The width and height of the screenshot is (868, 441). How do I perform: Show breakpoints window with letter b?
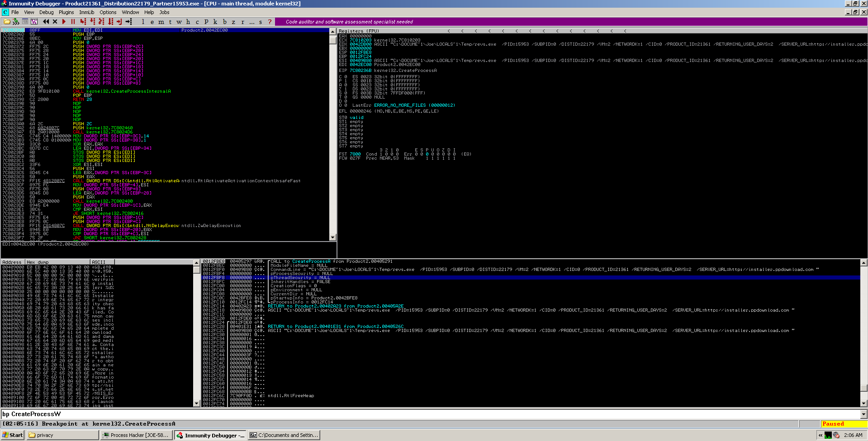point(224,22)
